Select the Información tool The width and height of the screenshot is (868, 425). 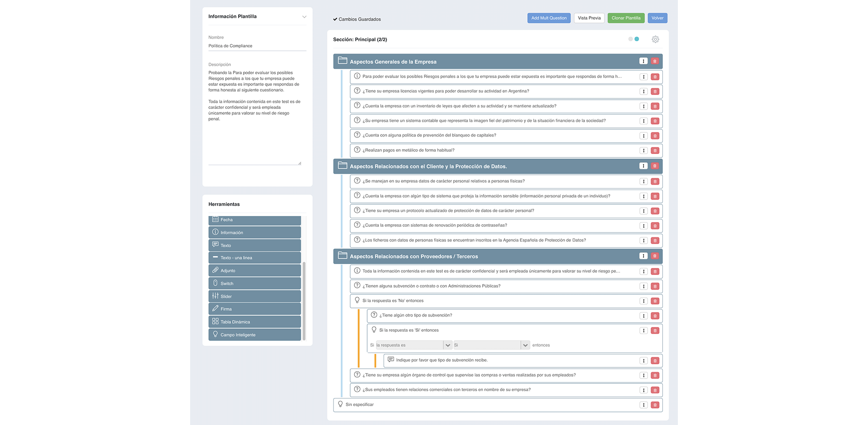pyautogui.click(x=255, y=232)
